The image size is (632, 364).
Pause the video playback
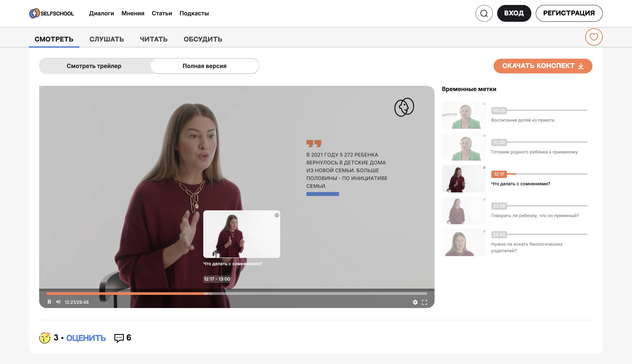(49, 302)
